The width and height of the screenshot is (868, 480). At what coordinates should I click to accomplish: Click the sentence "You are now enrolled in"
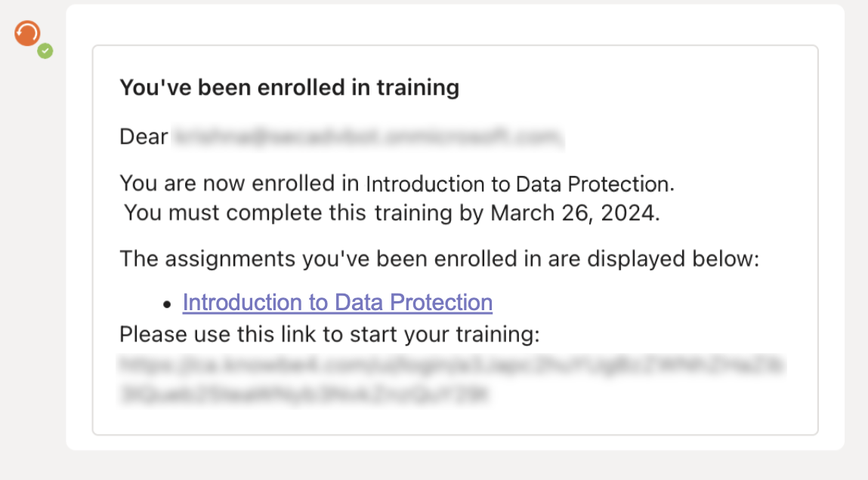pos(239,183)
